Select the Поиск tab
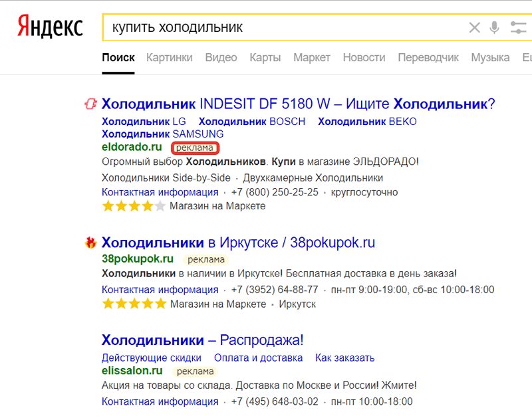The image size is (532, 420). pos(118,58)
